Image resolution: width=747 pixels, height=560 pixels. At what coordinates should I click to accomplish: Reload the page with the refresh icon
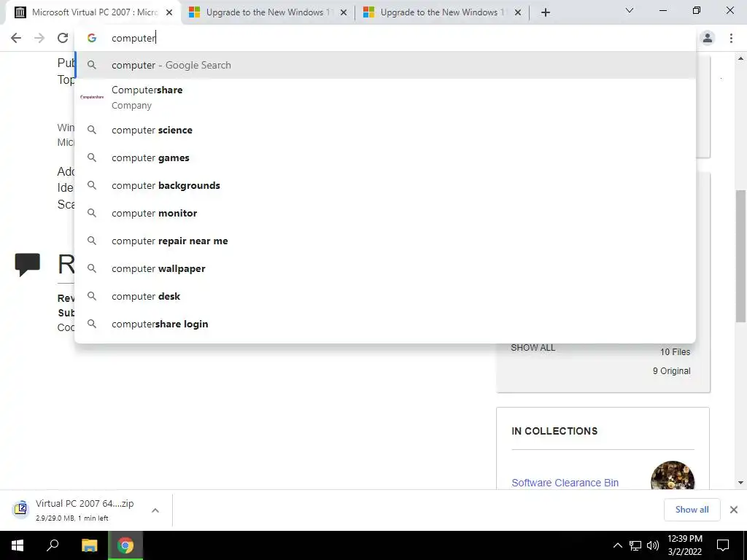click(63, 38)
